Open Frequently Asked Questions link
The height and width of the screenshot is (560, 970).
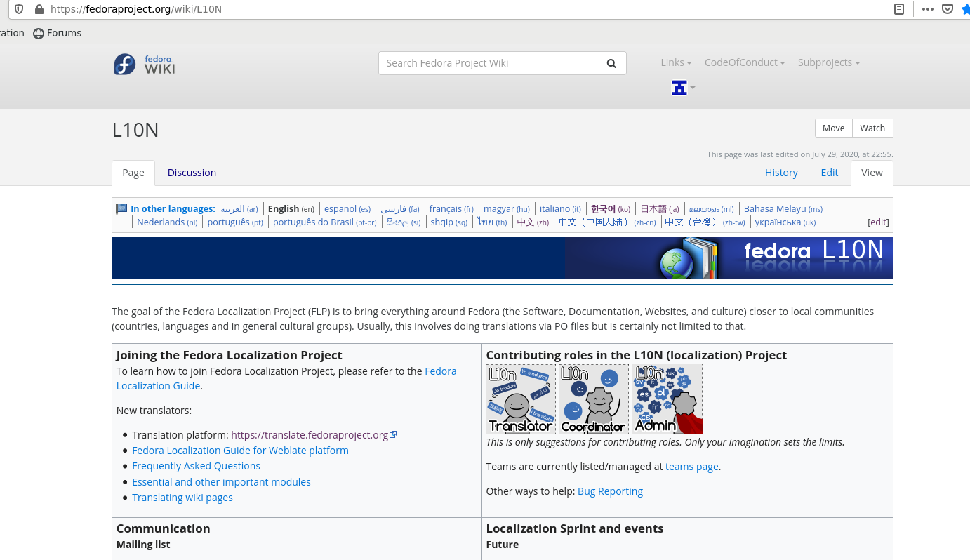coord(196,466)
